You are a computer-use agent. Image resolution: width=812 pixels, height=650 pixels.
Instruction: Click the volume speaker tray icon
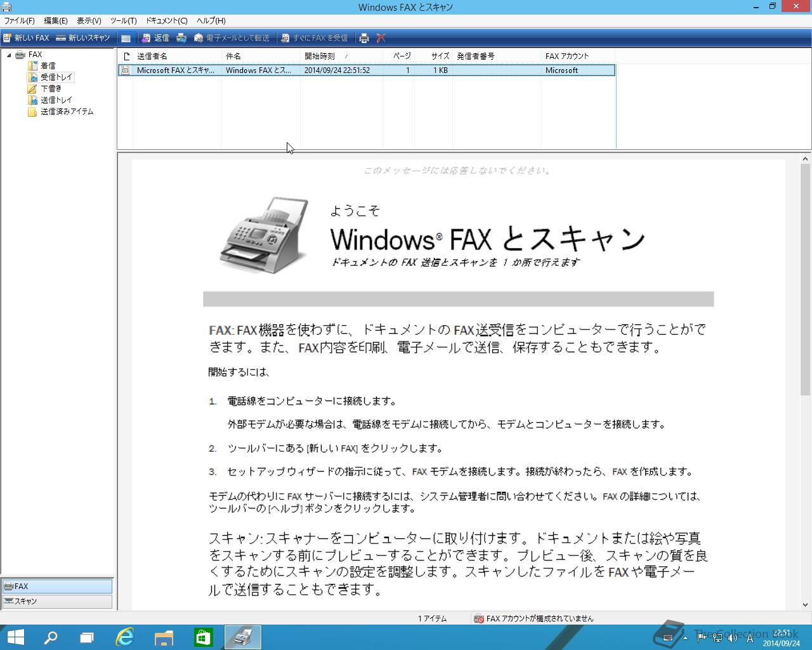pyautogui.click(x=731, y=638)
